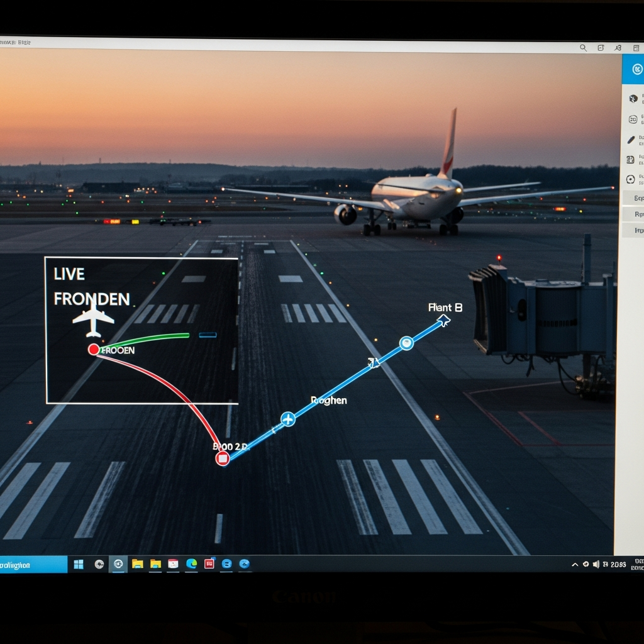Open the document panel icon in the sidebar
Screen dimensions: 644x644
tap(631, 159)
